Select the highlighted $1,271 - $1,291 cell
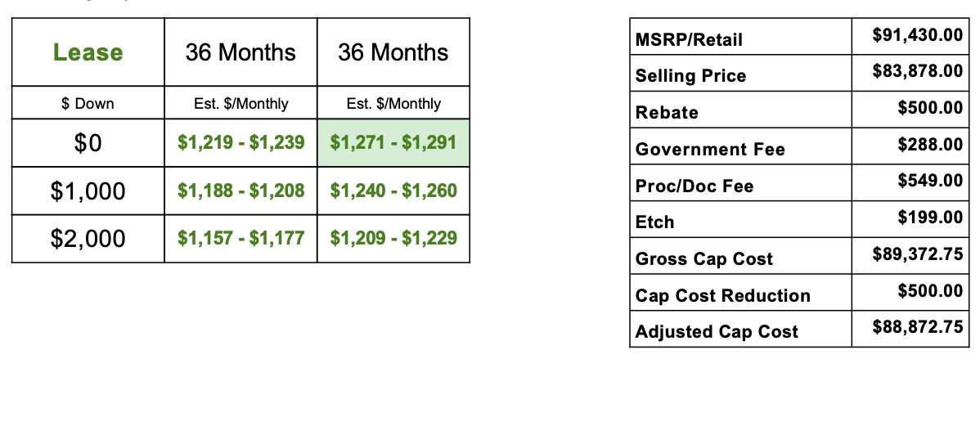 point(393,142)
